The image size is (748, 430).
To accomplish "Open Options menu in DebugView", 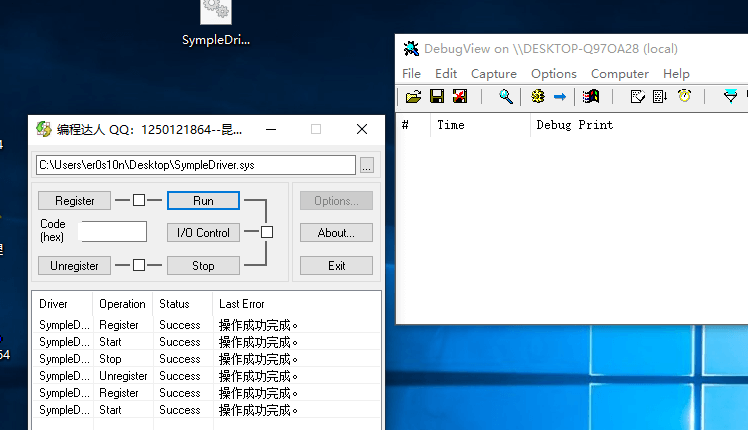I will point(554,74).
